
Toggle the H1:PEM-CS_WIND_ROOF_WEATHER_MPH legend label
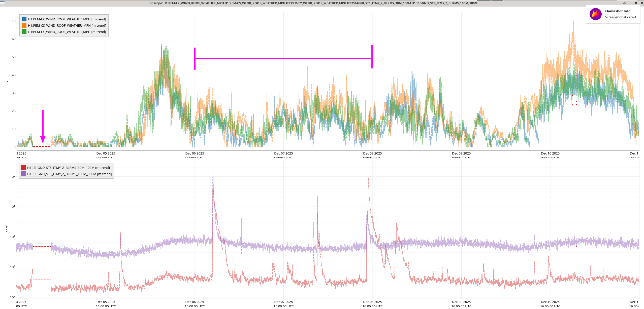point(67,25)
